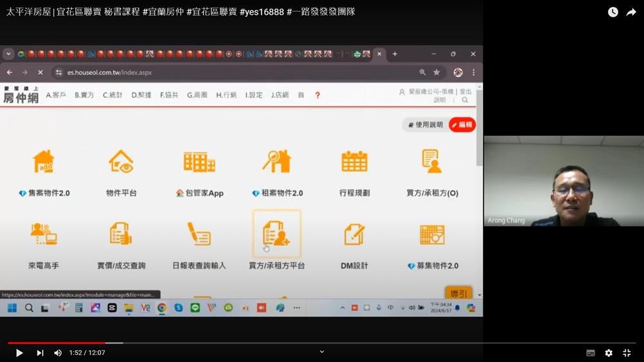The height and width of the screenshot is (362, 644).
Task: Mute the video using the volume icon
Action: [58, 353]
